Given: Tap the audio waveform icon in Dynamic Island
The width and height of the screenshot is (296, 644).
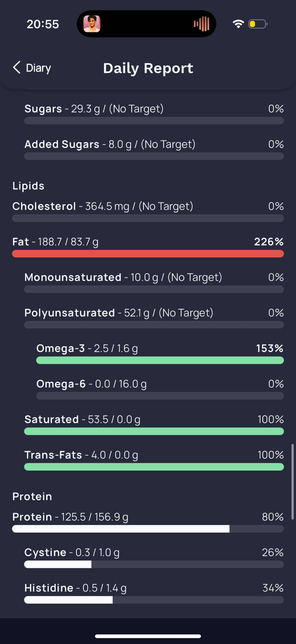Looking at the screenshot, I should pos(201,24).
